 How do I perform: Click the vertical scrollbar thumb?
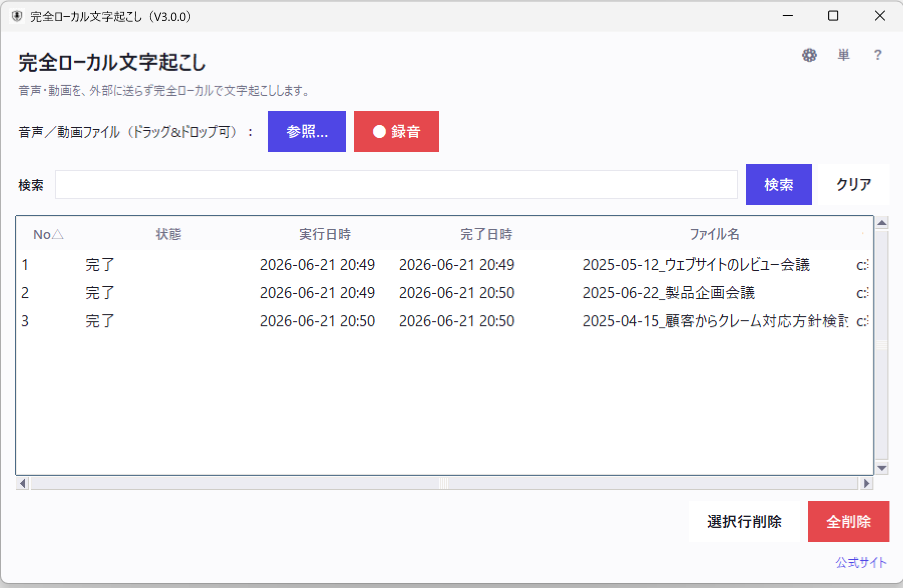pyautogui.click(x=882, y=345)
